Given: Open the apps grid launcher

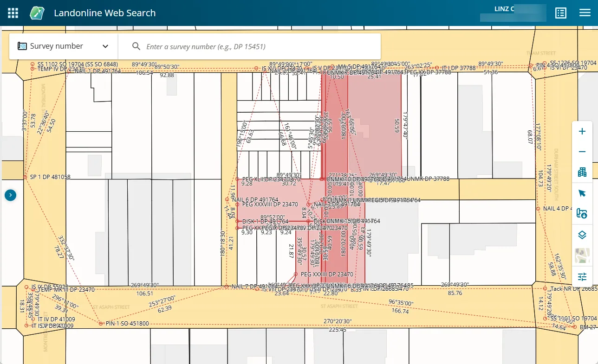Looking at the screenshot, I should pyautogui.click(x=13, y=13).
